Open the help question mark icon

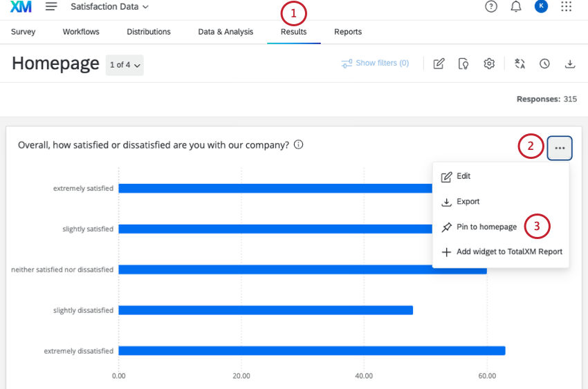[x=491, y=6]
